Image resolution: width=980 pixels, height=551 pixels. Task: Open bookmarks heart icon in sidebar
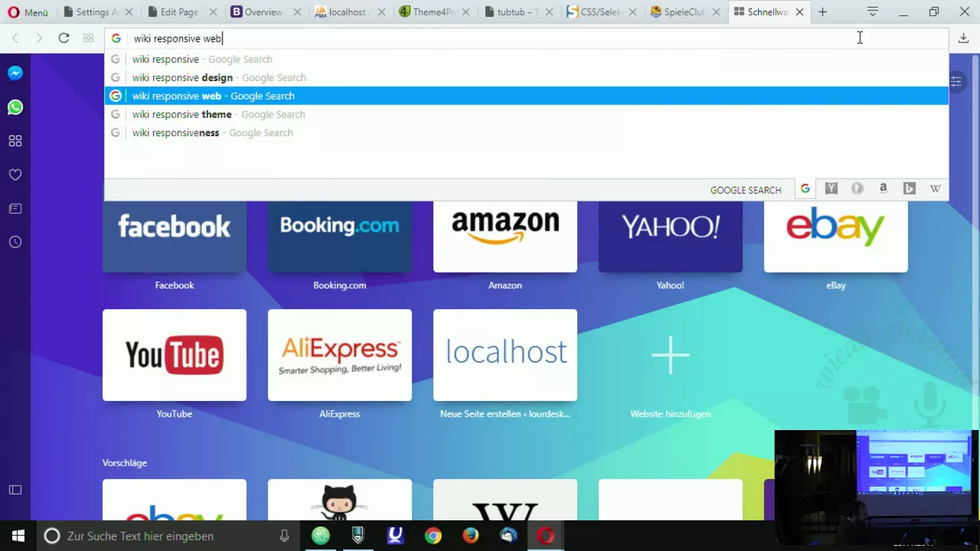pos(15,174)
